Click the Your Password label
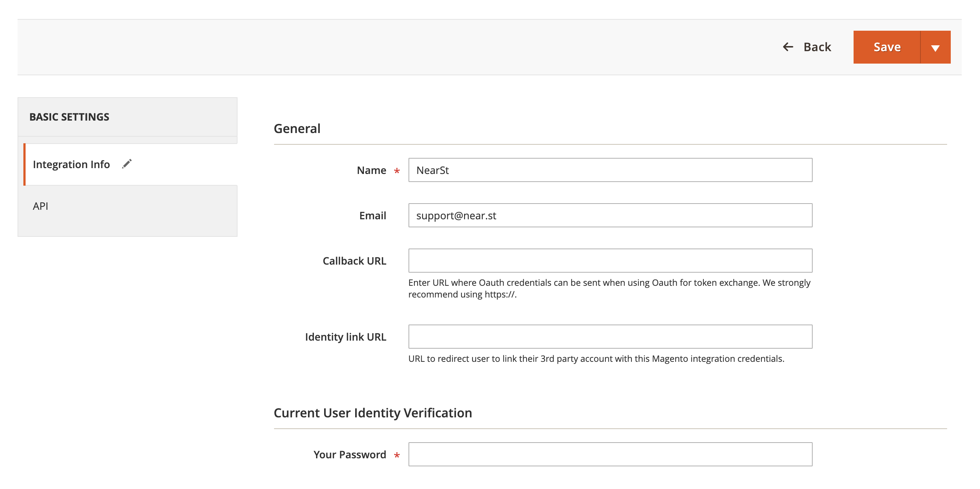The width and height of the screenshot is (980, 489). 349,454
